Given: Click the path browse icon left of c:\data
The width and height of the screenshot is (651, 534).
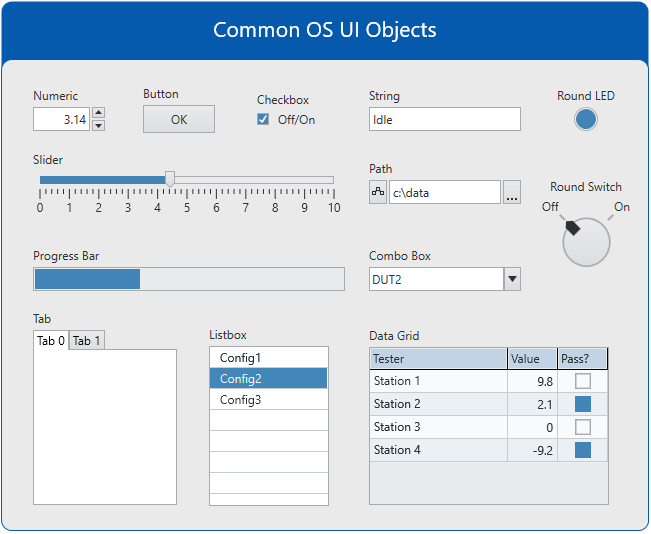Looking at the screenshot, I should point(378,193).
